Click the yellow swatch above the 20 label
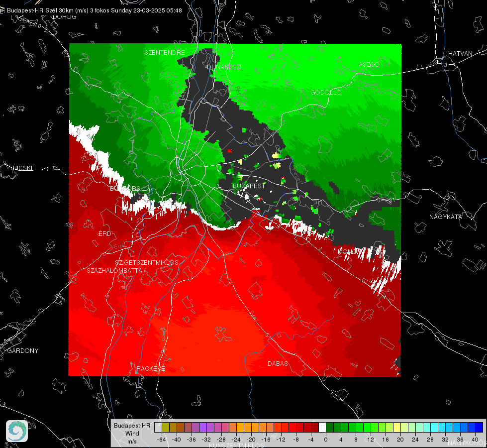 pos(397,428)
